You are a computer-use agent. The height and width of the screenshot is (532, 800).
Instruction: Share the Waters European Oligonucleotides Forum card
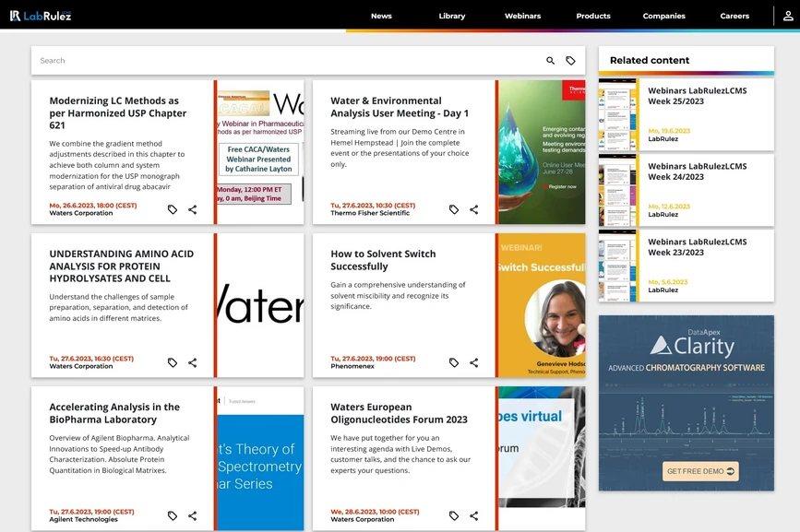point(474,515)
